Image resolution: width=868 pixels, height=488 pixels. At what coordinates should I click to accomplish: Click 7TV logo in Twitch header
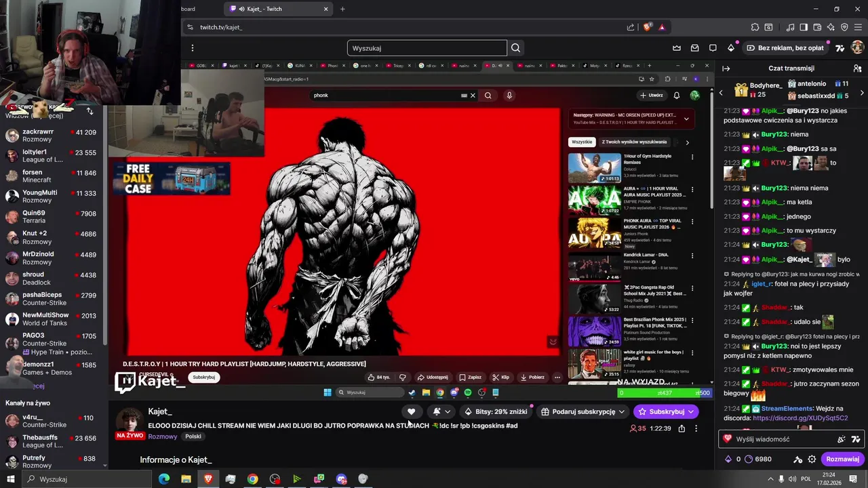coord(840,48)
